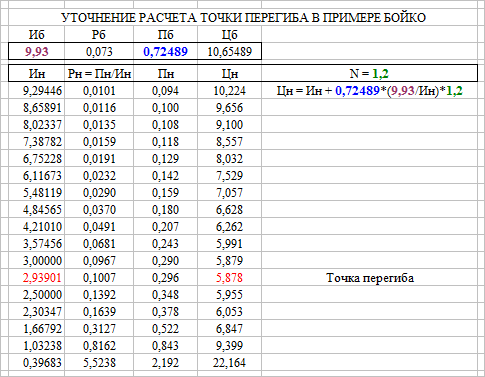
Task: Select the last Цн value 22,164
Action: tap(230, 362)
